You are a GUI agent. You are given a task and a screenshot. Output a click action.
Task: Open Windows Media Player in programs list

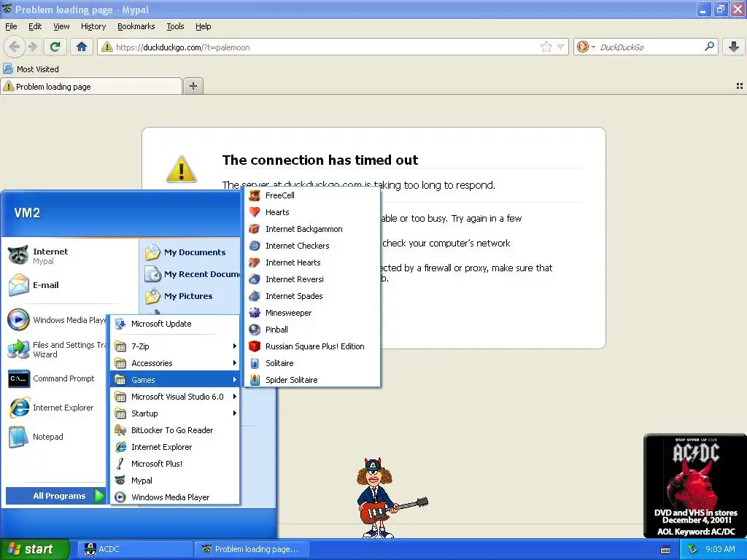click(175, 497)
